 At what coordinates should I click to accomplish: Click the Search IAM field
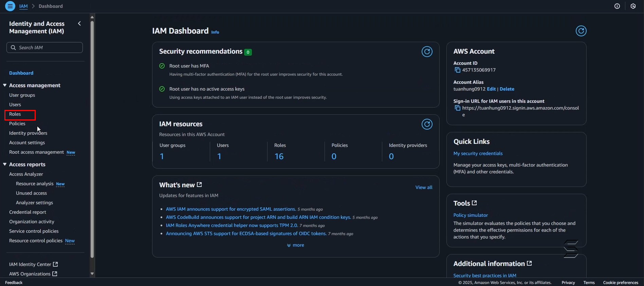tap(44, 47)
